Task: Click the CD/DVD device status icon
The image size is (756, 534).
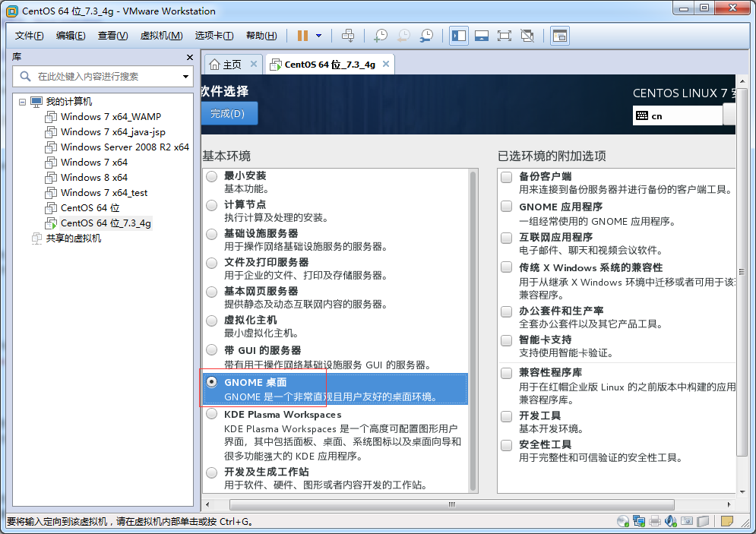Action: tap(623, 521)
